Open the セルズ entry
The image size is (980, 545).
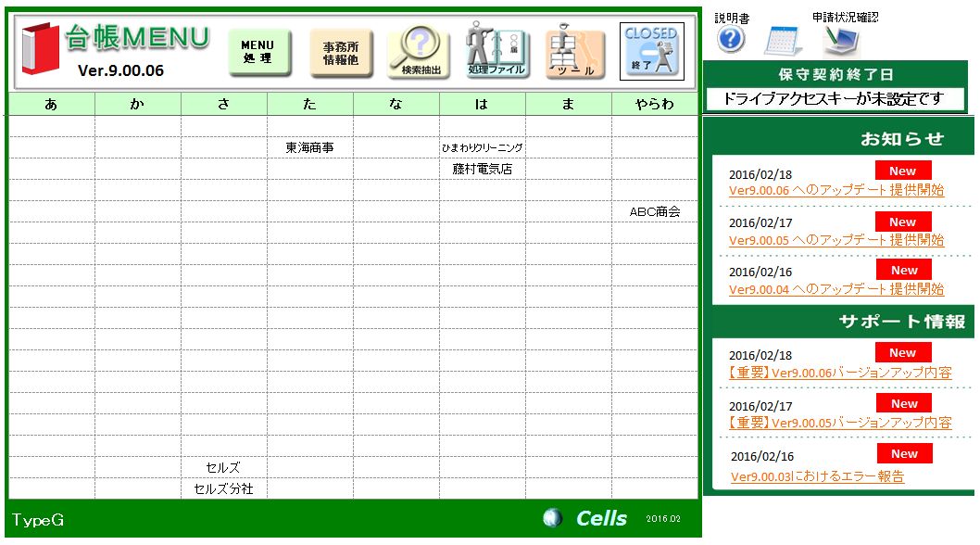[223, 467]
